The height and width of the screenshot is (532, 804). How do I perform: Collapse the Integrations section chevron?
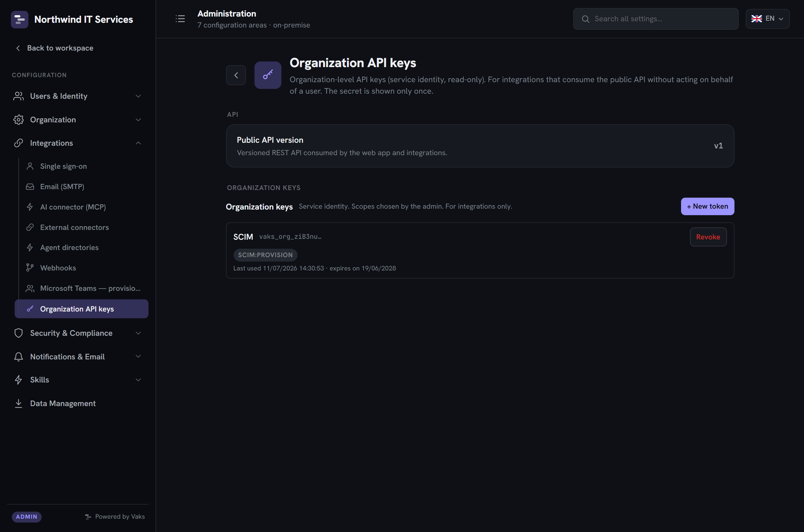pyautogui.click(x=138, y=143)
